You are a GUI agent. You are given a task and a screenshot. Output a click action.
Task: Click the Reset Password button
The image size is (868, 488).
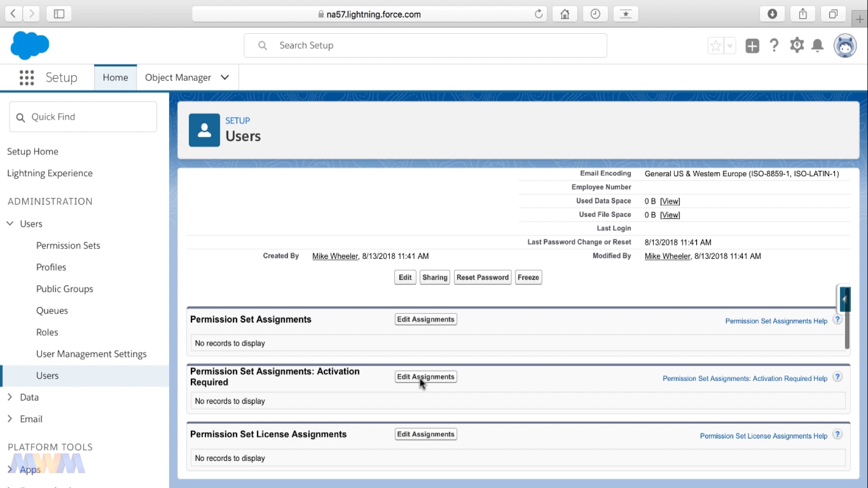(482, 277)
